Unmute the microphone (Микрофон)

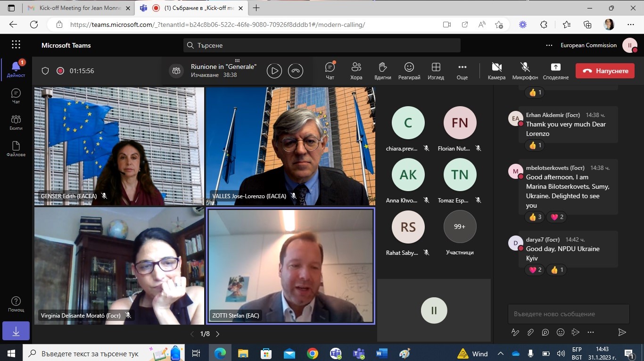525,71
